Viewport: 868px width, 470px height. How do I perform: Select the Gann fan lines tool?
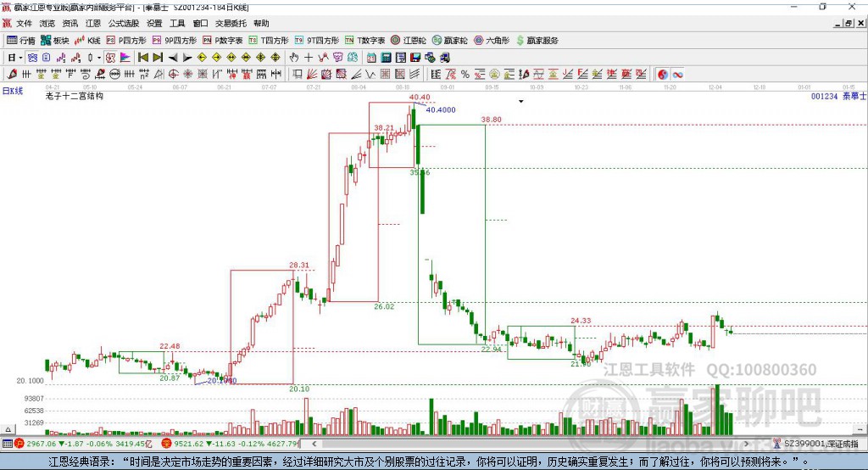pyautogui.click(x=312, y=75)
